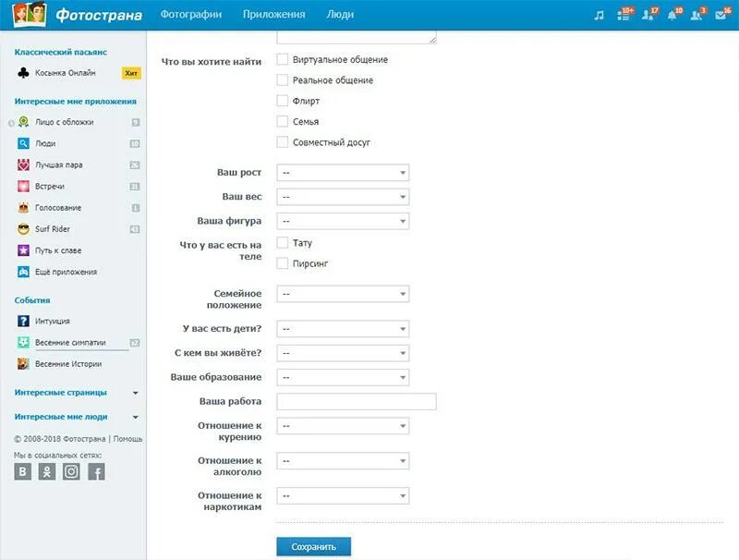This screenshot has width=739, height=560.
Task: Click the Встречи app icon
Action: (x=23, y=186)
